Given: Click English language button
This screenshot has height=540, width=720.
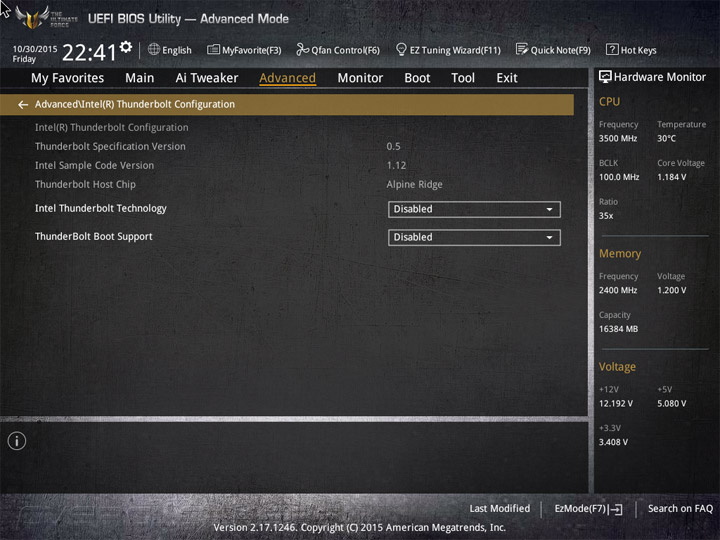Looking at the screenshot, I should [x=170, y=50].
